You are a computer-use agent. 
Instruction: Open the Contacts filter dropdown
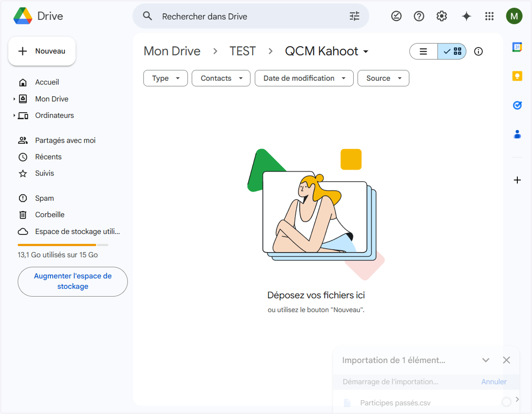(221, 78)
